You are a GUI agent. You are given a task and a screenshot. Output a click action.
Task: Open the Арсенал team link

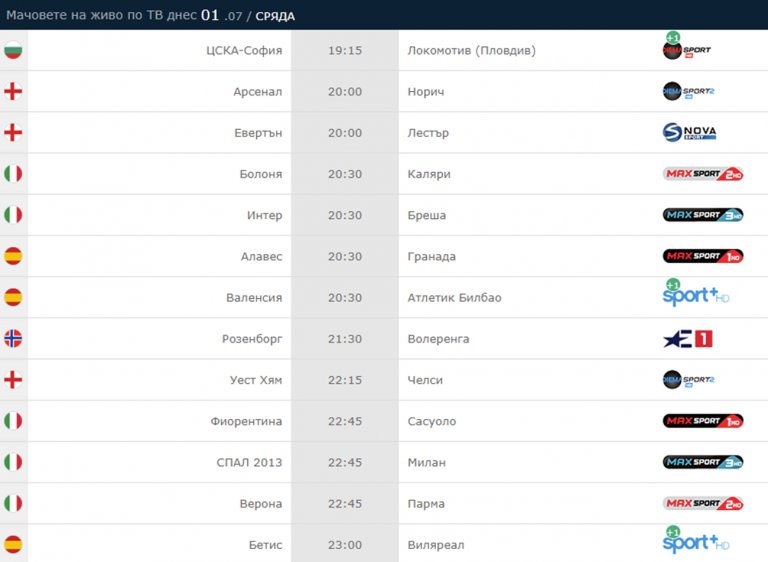(257, 92)
